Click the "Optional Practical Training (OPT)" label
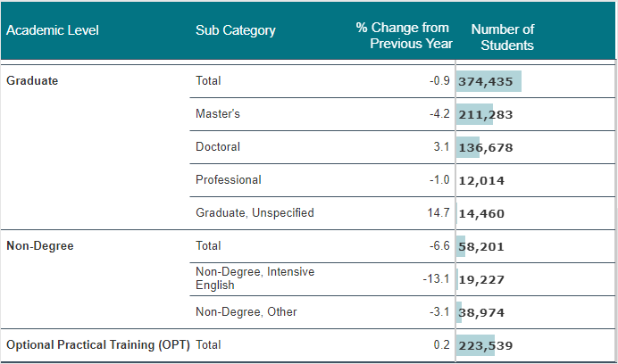The image size is (618, 364). tap(97, 344)
